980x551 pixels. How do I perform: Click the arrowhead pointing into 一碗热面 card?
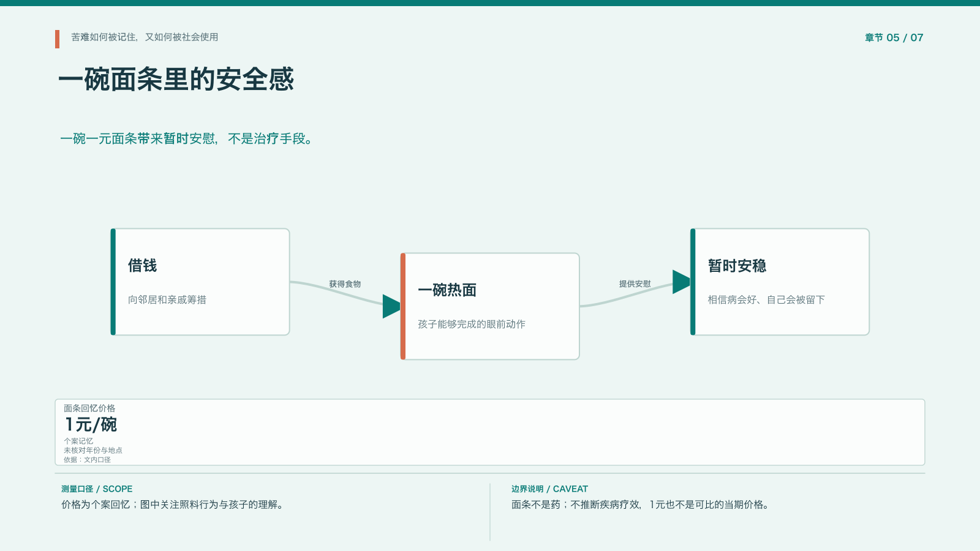click(x=391, y=306)
